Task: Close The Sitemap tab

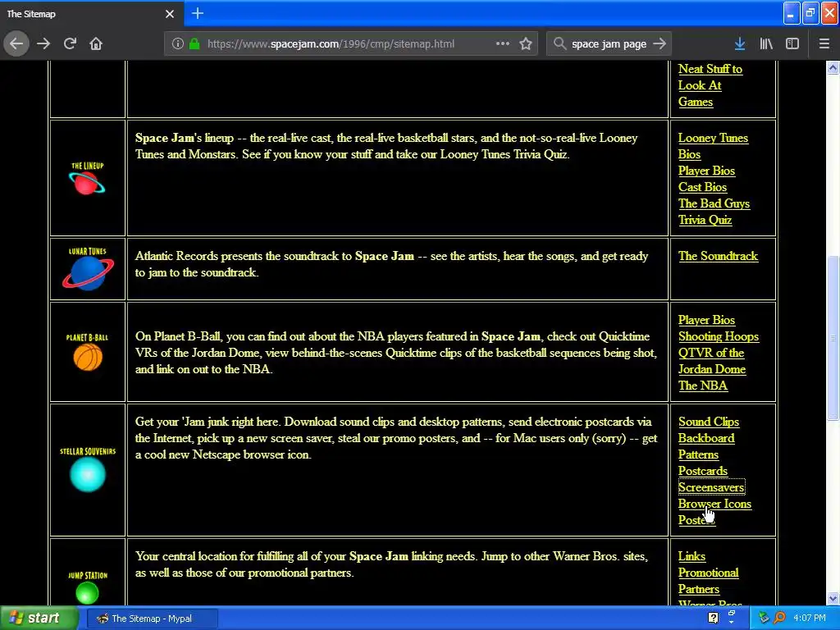Action: point(169,14)
